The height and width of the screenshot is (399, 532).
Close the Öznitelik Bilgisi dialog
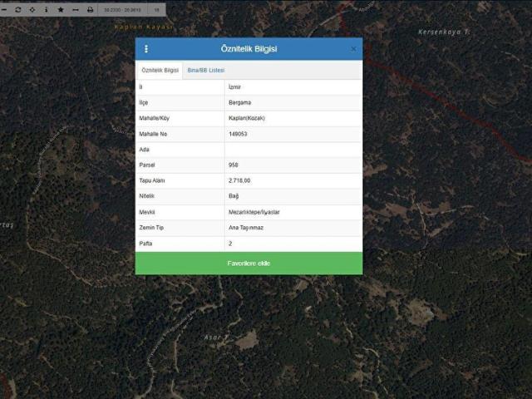353,49
